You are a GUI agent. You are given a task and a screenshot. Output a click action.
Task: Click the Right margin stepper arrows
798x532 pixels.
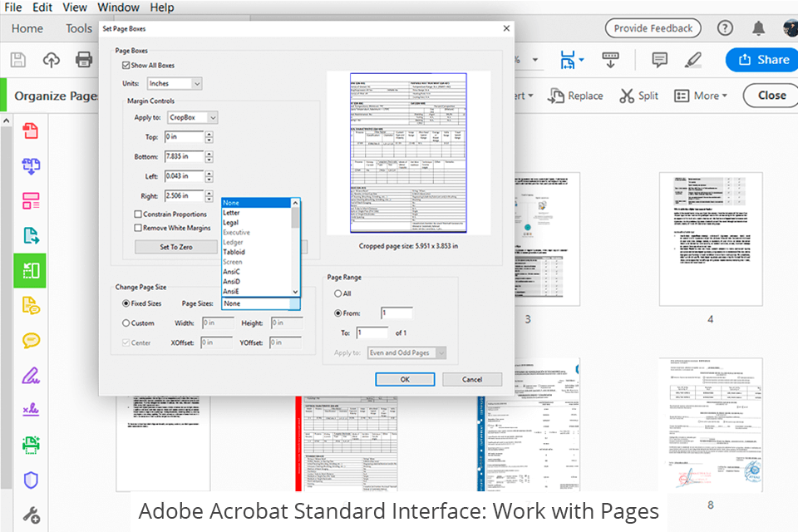coord(209,195)
